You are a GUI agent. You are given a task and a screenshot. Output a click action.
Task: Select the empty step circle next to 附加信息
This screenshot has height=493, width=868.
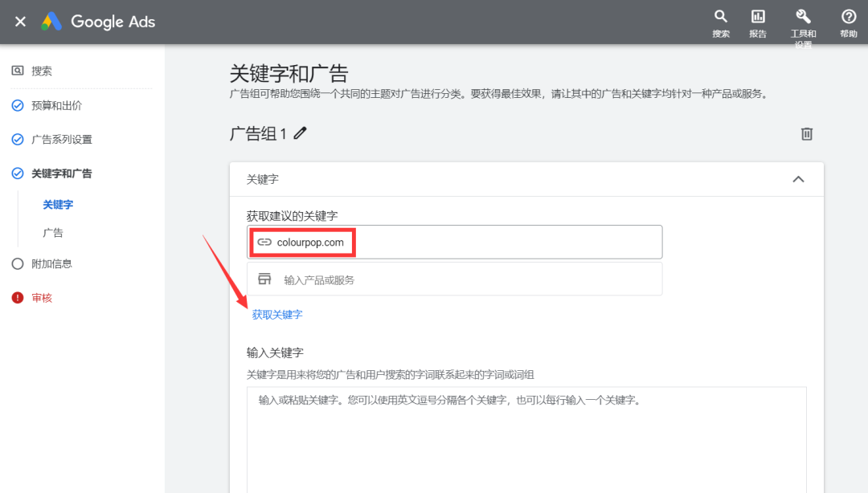(x=16, y=263)
